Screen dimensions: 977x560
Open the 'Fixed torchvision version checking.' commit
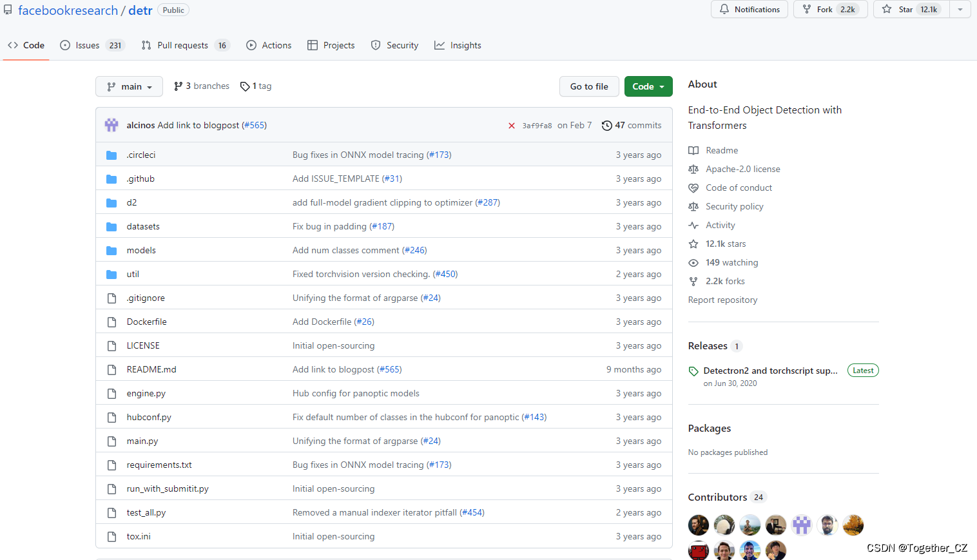(x=361, y=274)
